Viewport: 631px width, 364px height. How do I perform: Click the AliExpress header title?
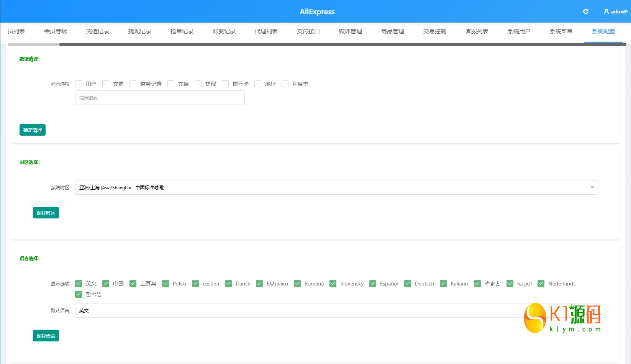317,11
